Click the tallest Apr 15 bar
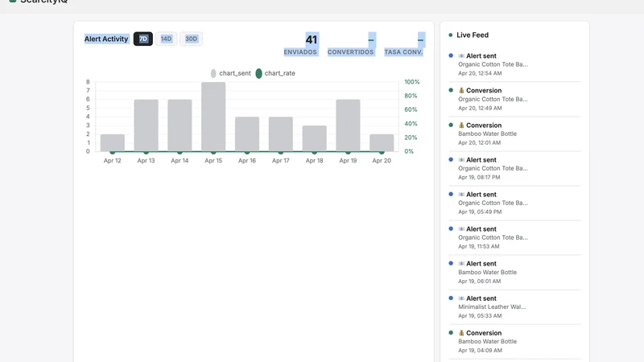Viewport: 644px width, 362px height. (213, 117)
